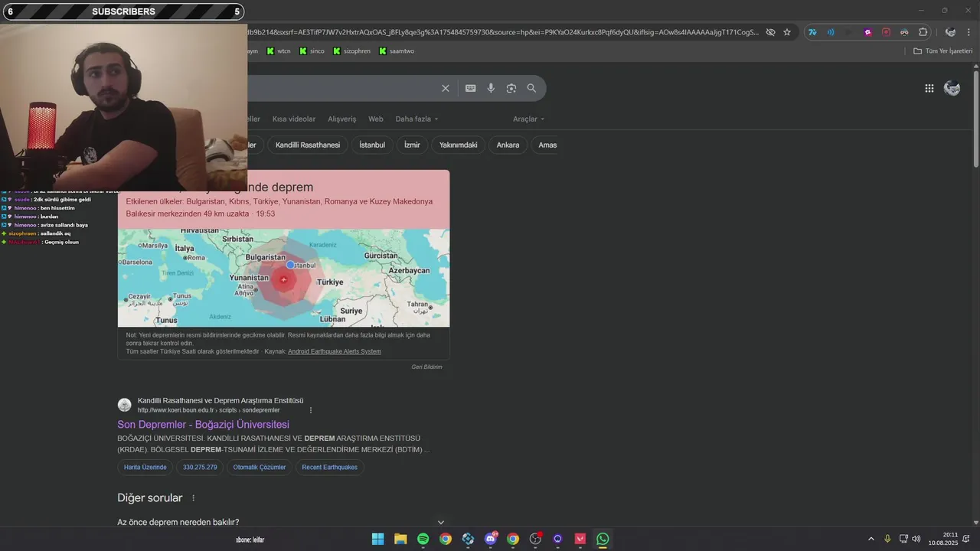Switch to the Alışveriş tab
The image size is (980, 551).
(x=342, y=119)
